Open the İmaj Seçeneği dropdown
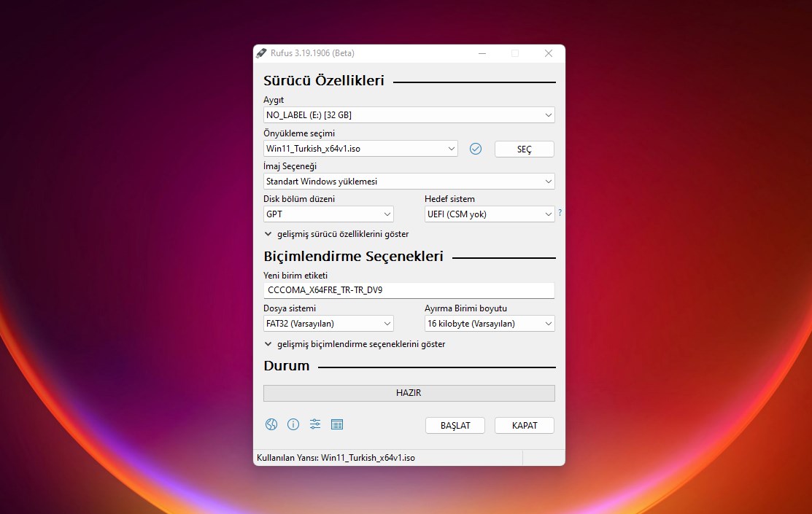The height and width of the screenshot is (514, 812). 409,181
